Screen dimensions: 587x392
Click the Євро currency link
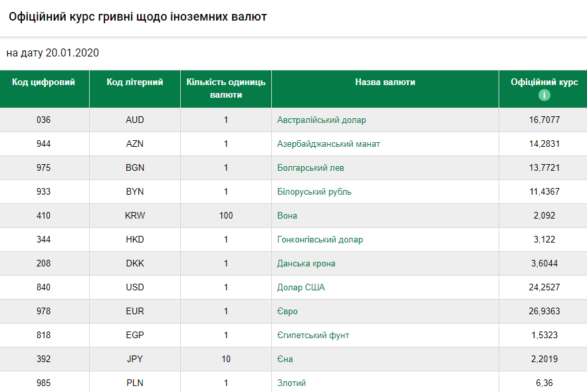pyautogui.click(x=287, y=312)
